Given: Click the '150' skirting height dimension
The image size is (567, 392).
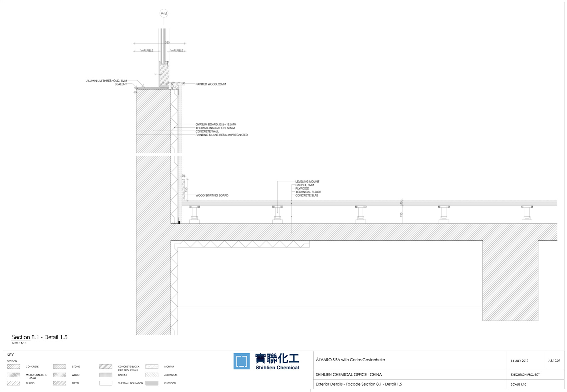Looking at the screenshot, I should tap(186, 189).
